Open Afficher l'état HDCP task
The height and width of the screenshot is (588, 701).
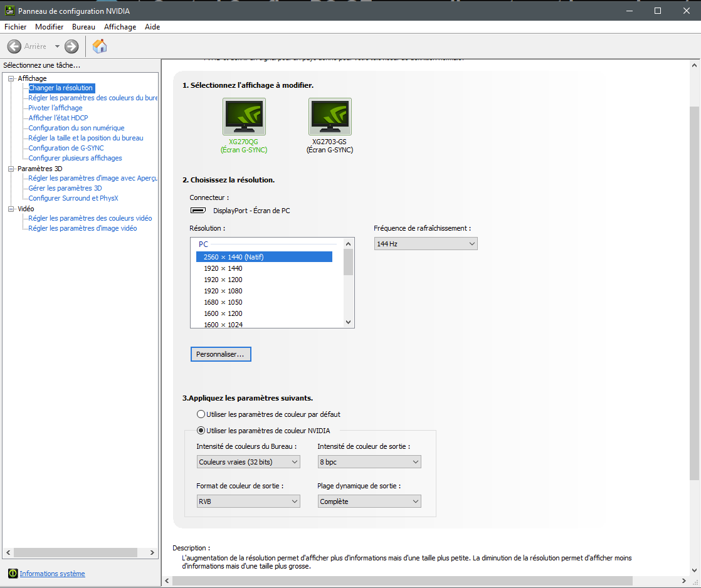58,118
